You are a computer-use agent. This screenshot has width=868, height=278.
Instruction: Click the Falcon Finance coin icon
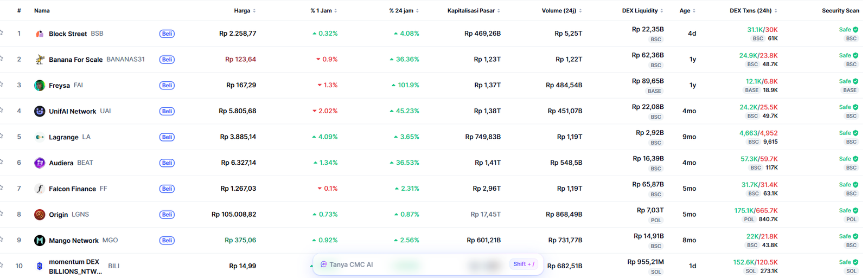(x=40, y=189)
